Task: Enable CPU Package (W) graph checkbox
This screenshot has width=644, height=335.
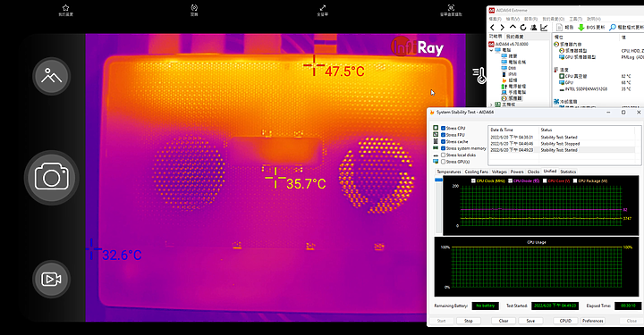Action: point(575,180)
